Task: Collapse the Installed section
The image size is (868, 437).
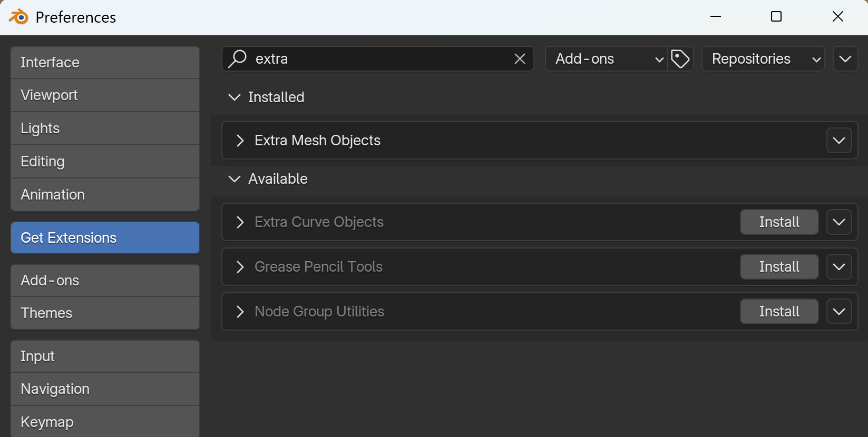Action: tap(235, 97)
